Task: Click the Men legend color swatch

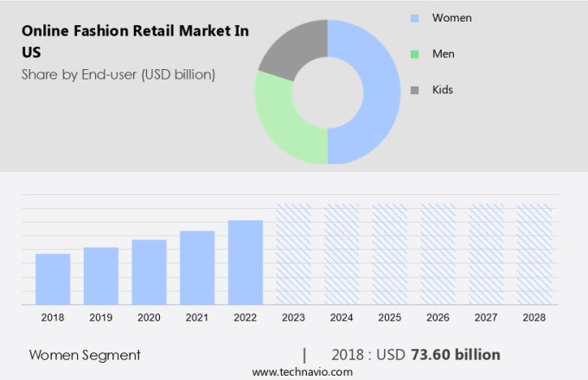Action: (x=414, y=54)
